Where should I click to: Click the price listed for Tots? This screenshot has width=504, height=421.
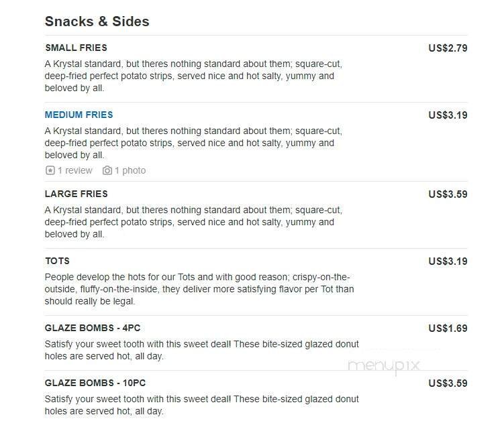coord(448,261)
